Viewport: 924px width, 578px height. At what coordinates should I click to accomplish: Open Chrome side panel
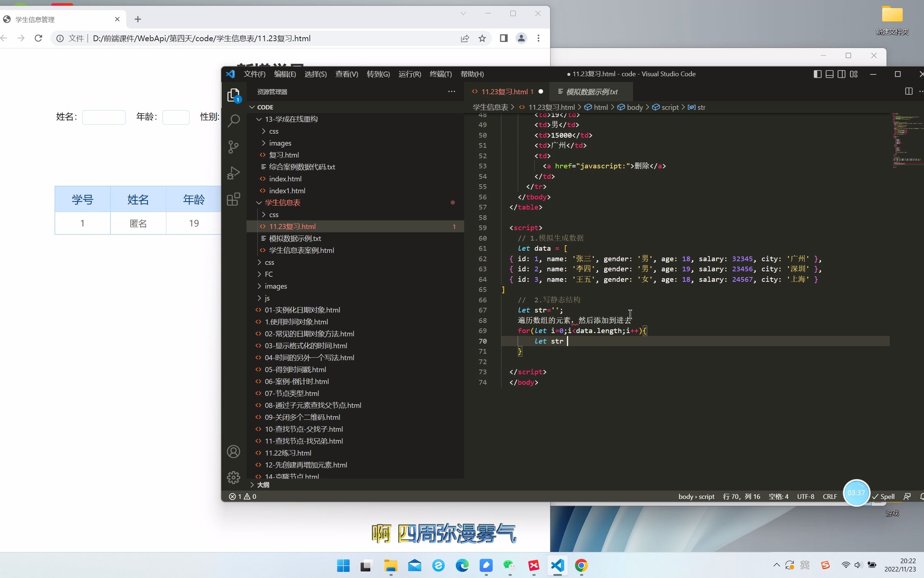504,38
